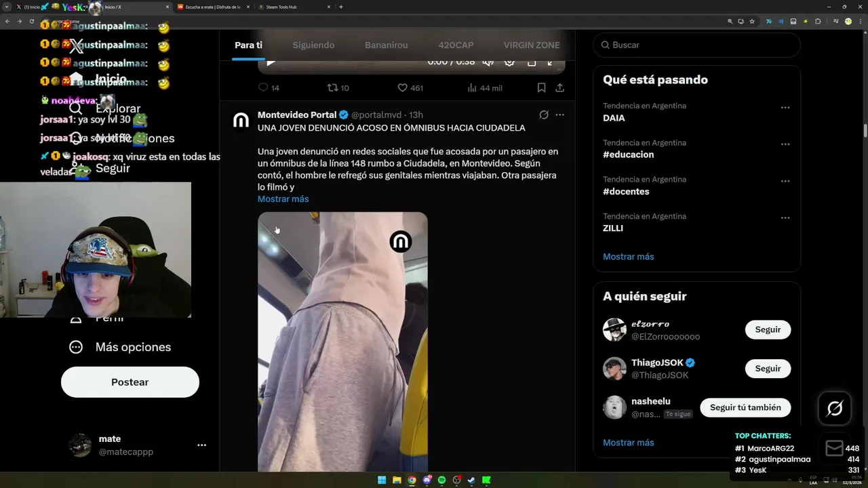This screenshot has height=488, width=868.
Task: Switch to the Para ti tab
Action: [248, 45]
